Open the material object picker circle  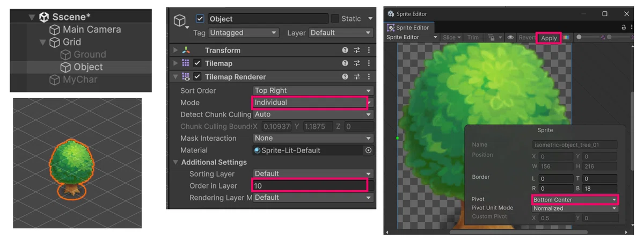(368, 150)
